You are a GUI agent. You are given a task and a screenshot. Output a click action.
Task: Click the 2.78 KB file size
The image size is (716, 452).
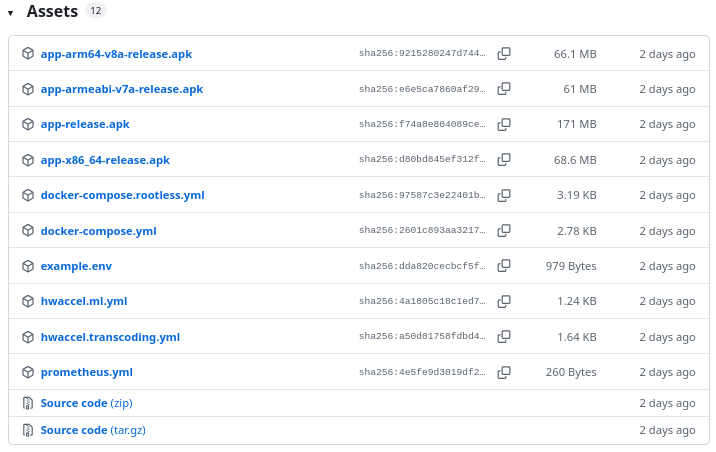tap(577, 231)
